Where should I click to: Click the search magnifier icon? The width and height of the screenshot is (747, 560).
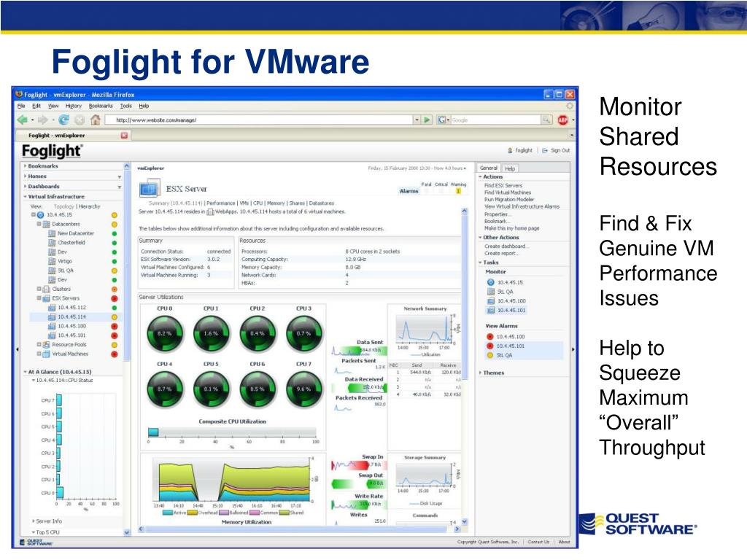point(546,120)
